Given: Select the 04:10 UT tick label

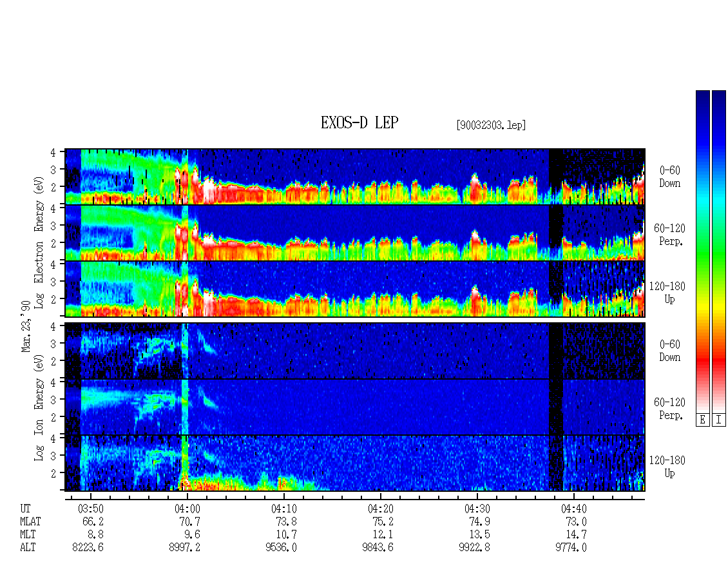Looking at the screenshot, I should point(283,509).
